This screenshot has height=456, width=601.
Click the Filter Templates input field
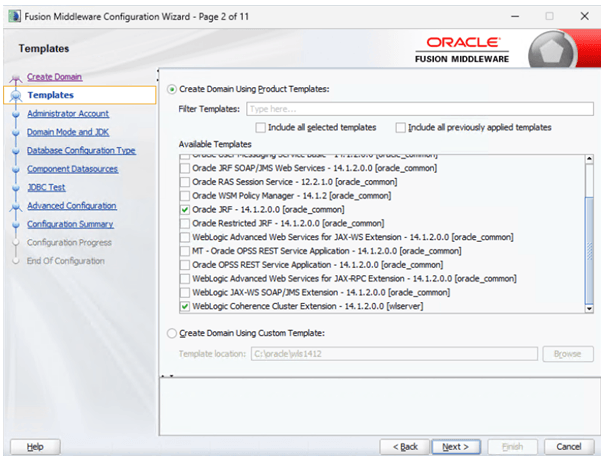point(420,109)
